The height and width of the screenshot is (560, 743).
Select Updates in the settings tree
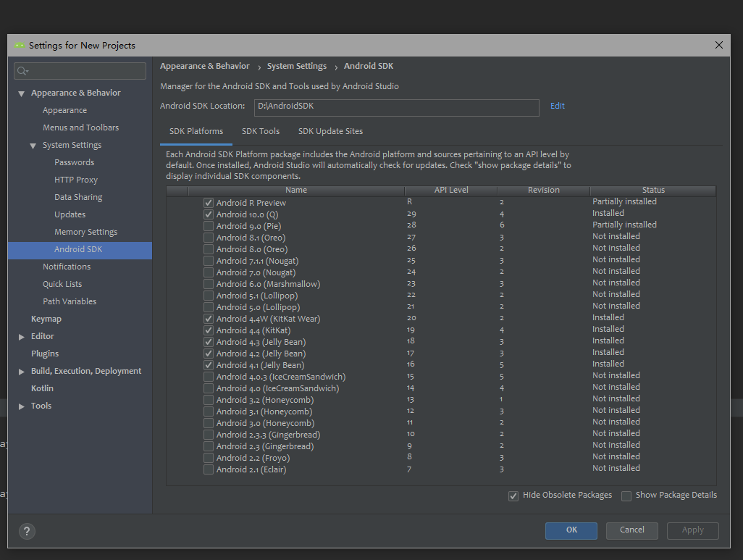pos(70,214)
